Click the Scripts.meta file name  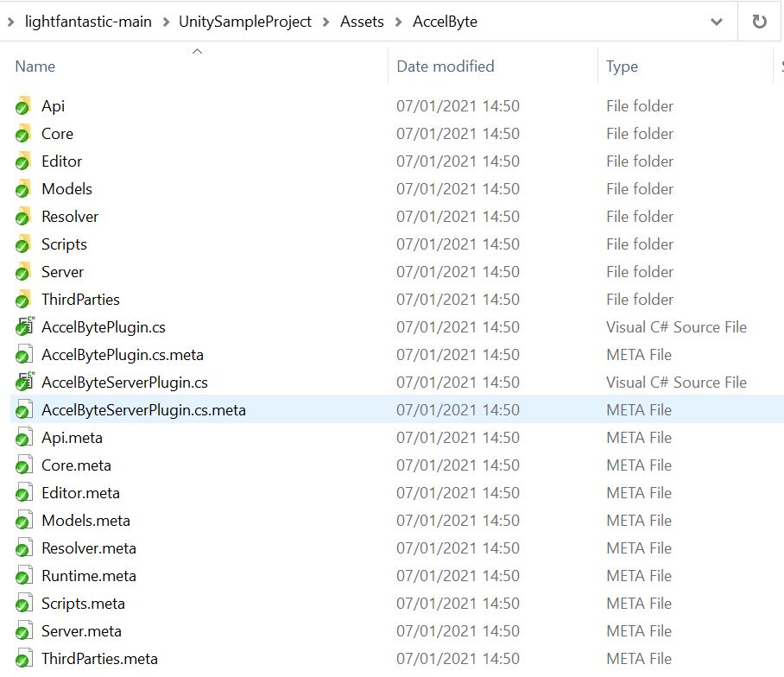click(83, 604)
